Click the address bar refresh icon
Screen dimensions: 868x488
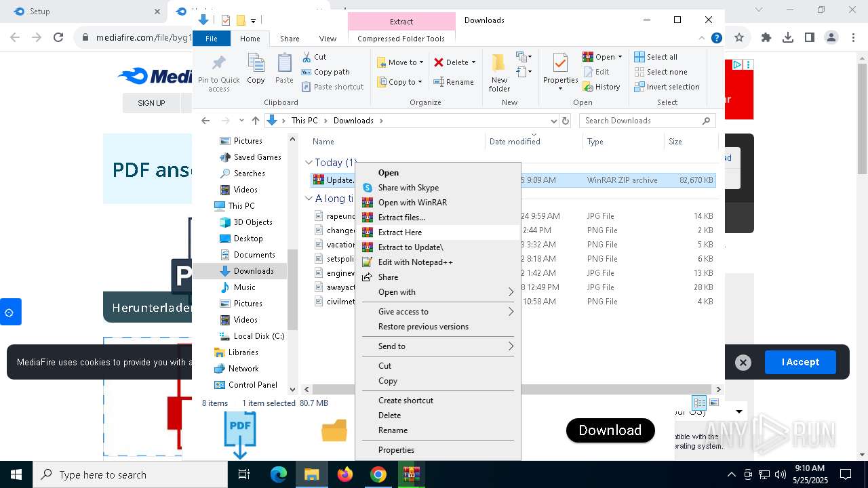click(566, 121)
